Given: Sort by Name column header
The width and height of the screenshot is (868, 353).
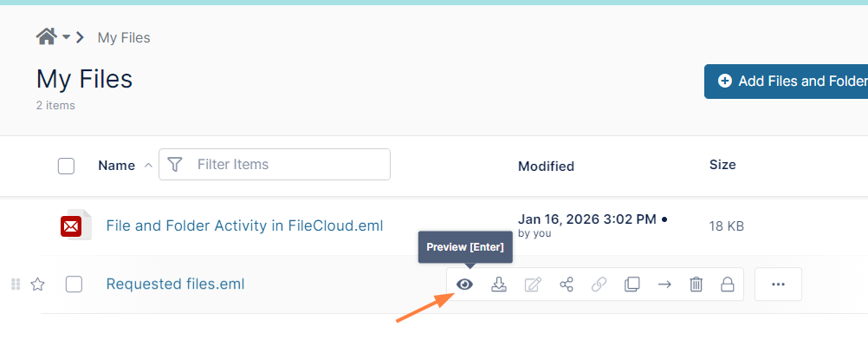Looking at the screenshot, I should pos(116,165).
